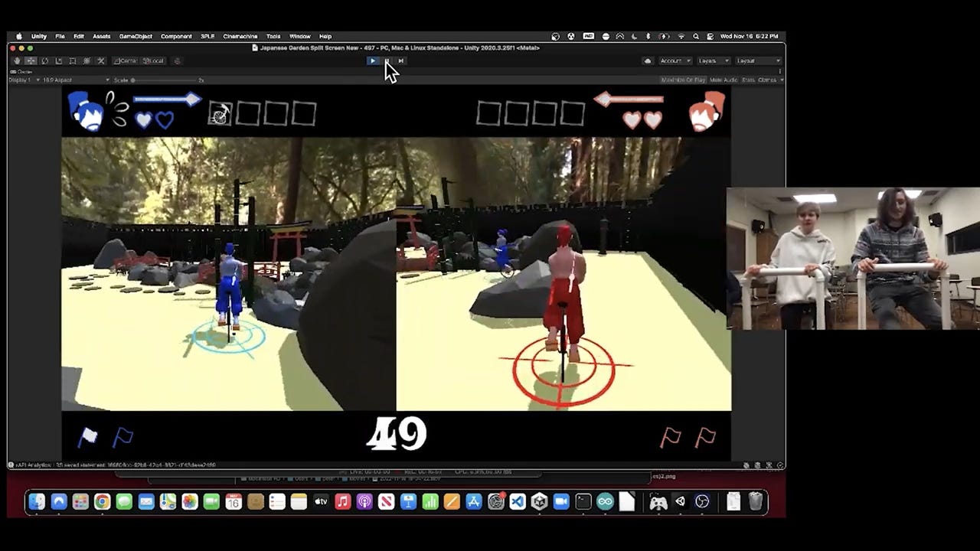Select the Scale tool
The image size is (980, 551).
(x=58, y=60)
